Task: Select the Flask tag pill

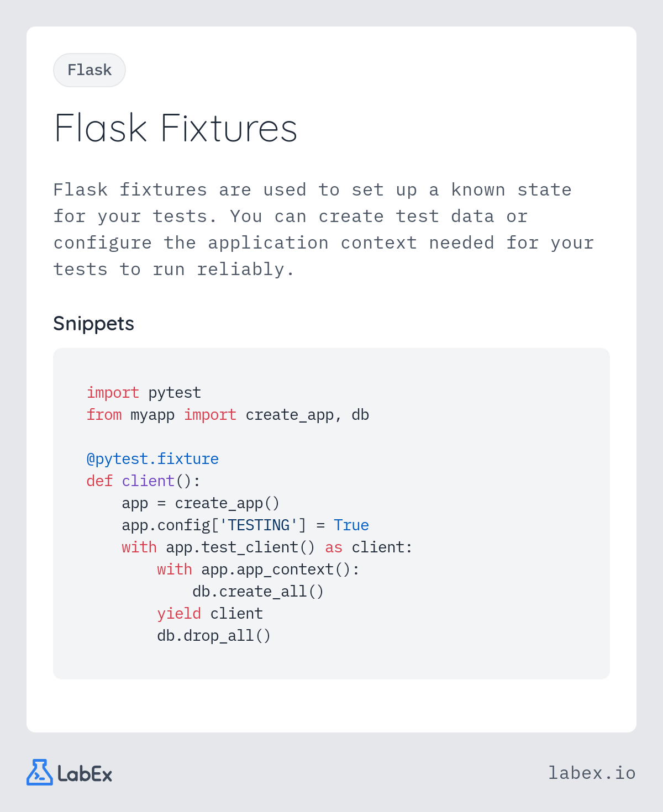Action: pos(90,70)
